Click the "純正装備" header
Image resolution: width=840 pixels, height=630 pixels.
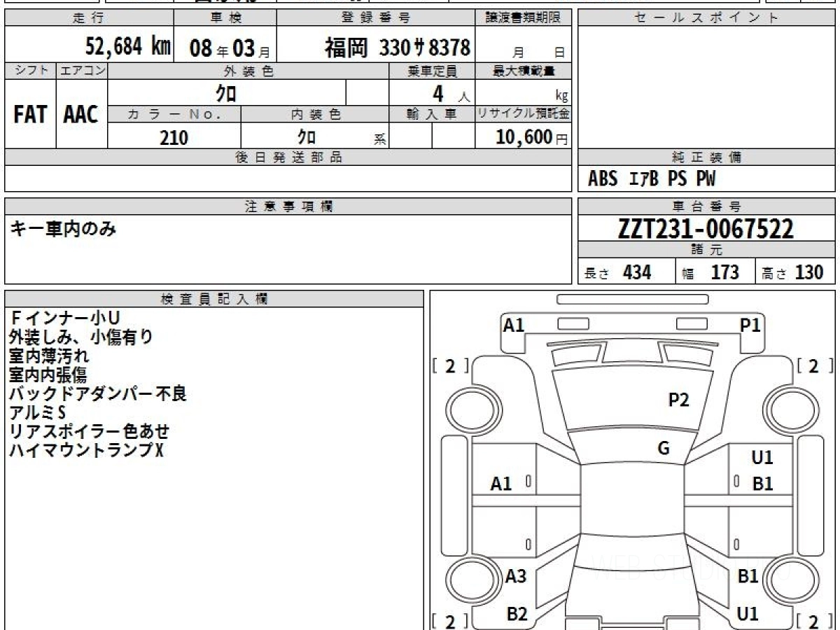(x=706, y=157)
